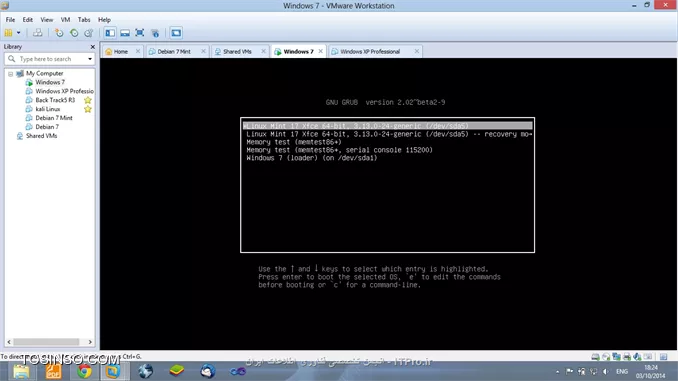The image size is (678, 381).
Task: Click the VMware Workstation taskbar icon
Action: tap(113, 371)
